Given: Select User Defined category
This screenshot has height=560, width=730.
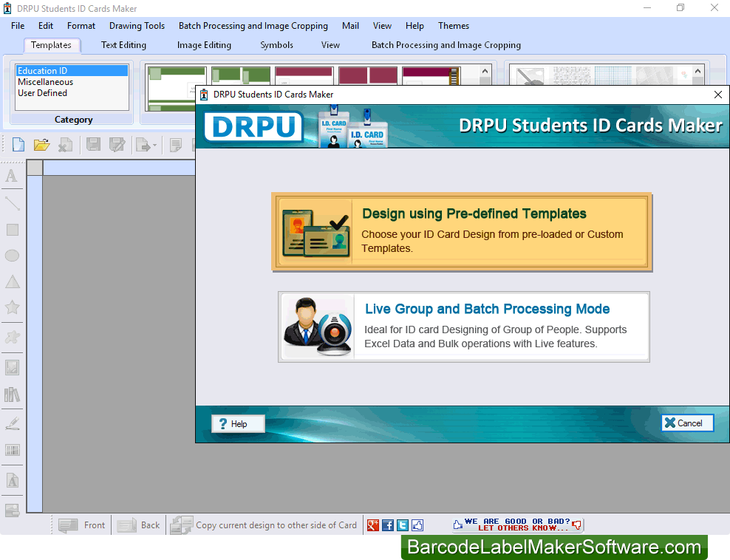Looking at the screenshot, I should pos(72,93).
